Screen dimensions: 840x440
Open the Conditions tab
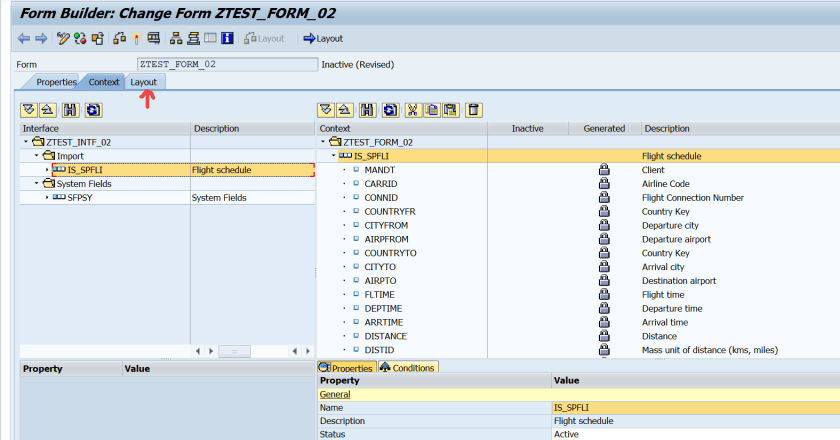click(408, 367)
